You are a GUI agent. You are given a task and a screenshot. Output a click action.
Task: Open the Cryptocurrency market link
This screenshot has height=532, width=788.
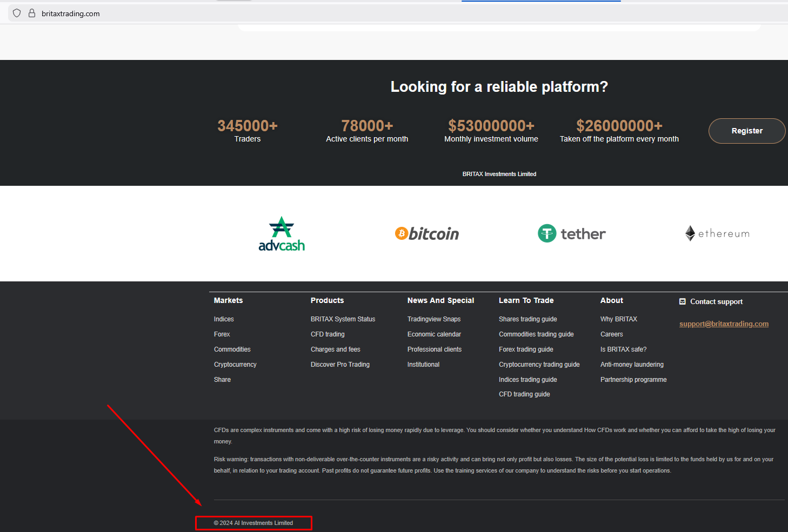click(x=235, y=364)
